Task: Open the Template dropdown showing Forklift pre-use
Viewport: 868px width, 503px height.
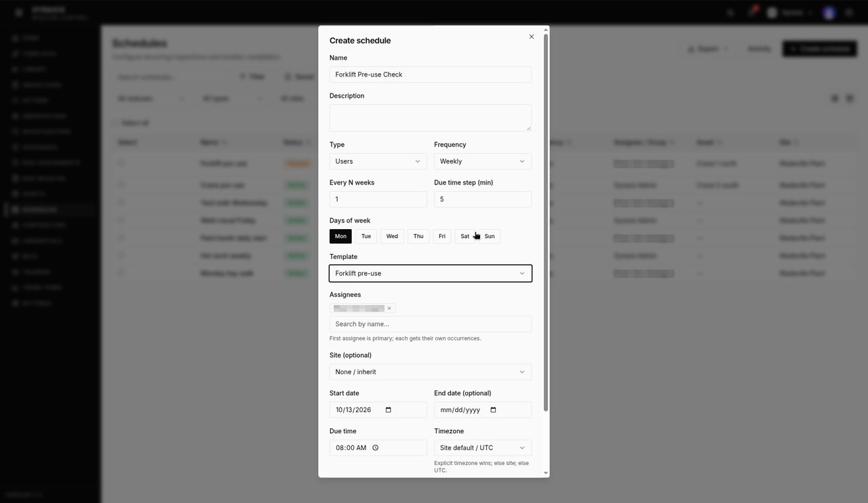Action: coord(431,273)
